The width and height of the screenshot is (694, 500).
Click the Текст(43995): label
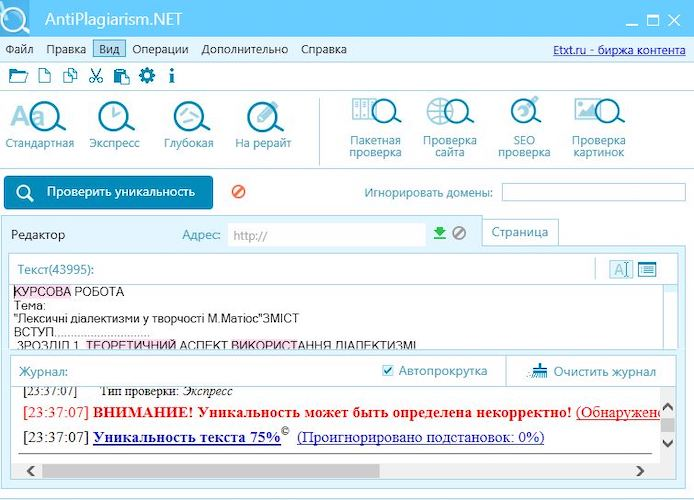tap(56, 269)
